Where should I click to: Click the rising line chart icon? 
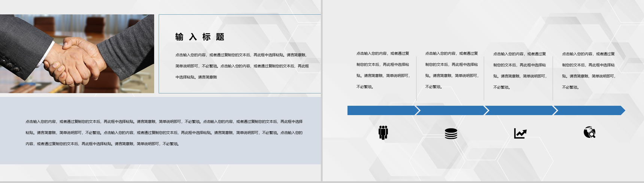pyautogui.click(x=520, y=133)
